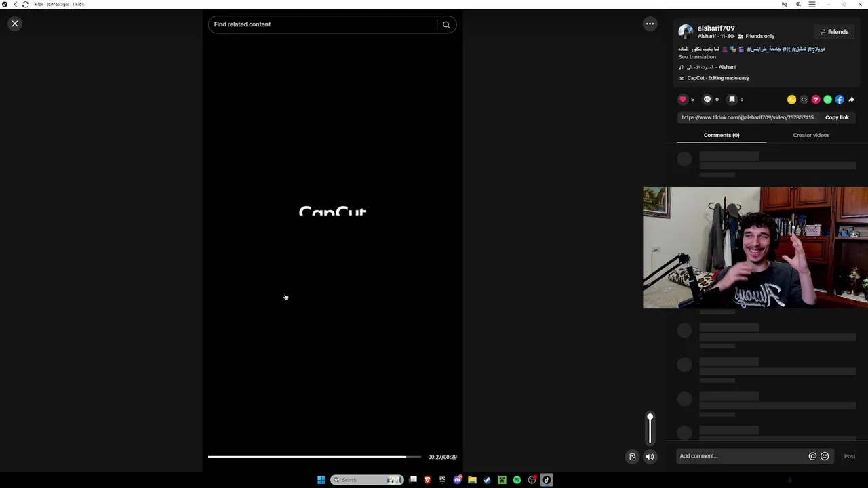Viewport: 868px width, 488px height.
Task: Click the @ mention icon
Action: [812, 456]
